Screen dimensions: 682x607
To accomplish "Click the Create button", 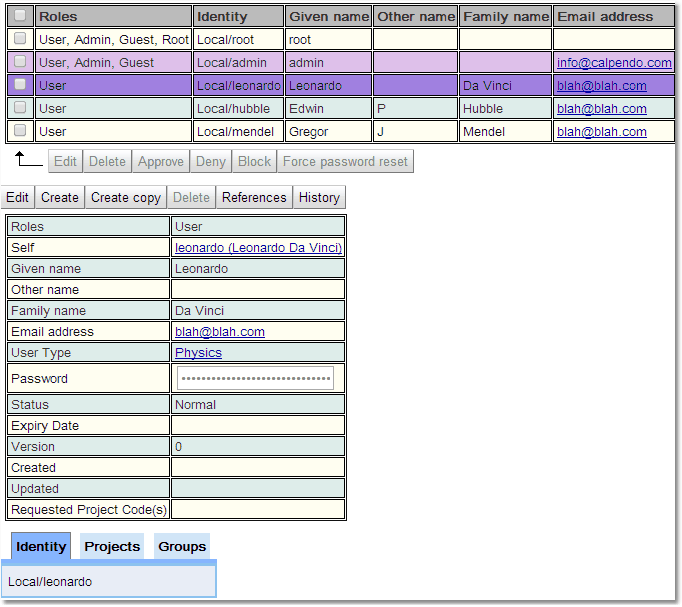I will pos(60,197).
